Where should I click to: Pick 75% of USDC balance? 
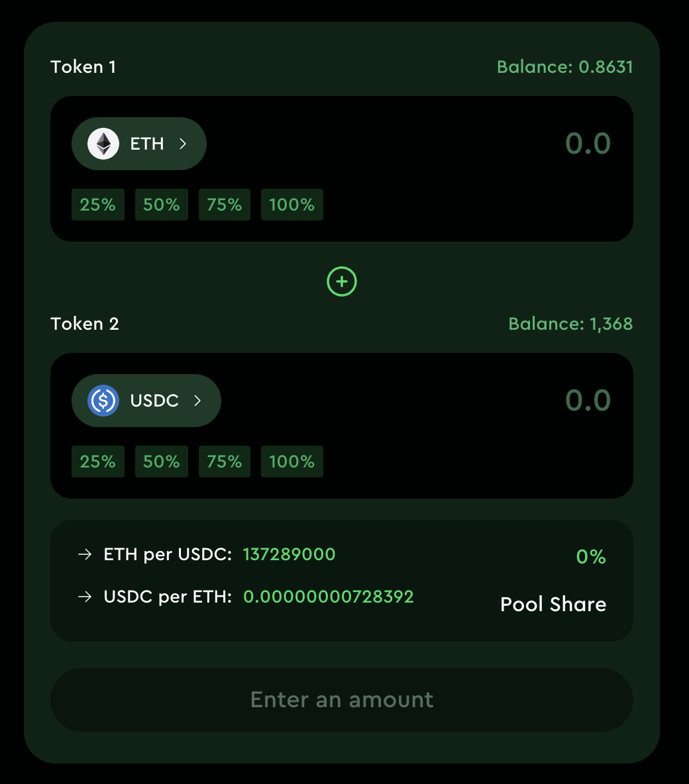coord(225,462)
